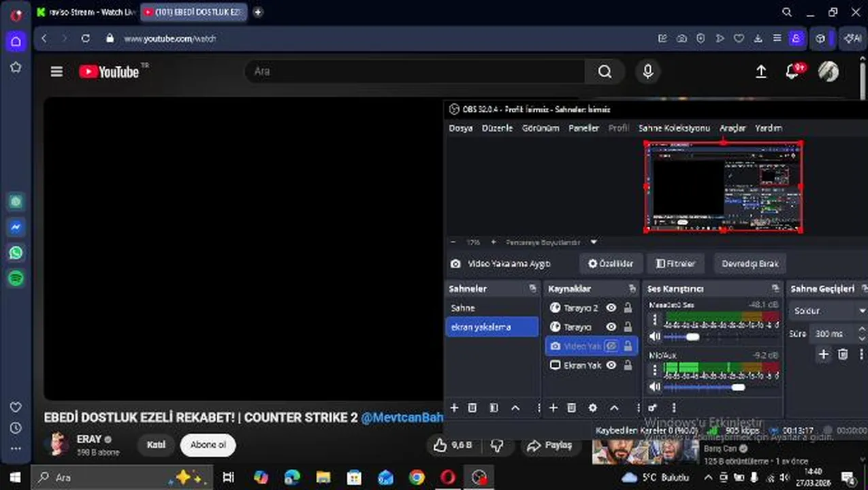Start YouTube voice search microphone
Screen dimensions: 868x490
click(x=647, y=71)
